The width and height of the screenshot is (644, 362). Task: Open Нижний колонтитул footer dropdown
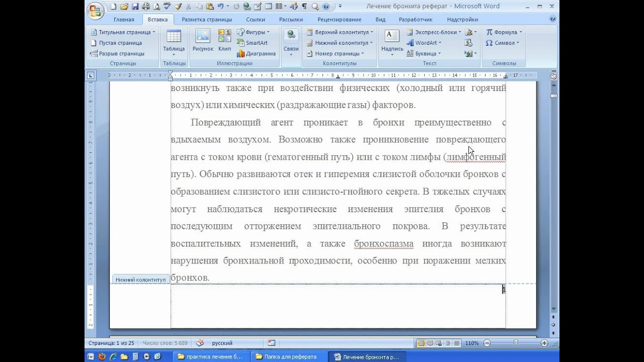340,43
